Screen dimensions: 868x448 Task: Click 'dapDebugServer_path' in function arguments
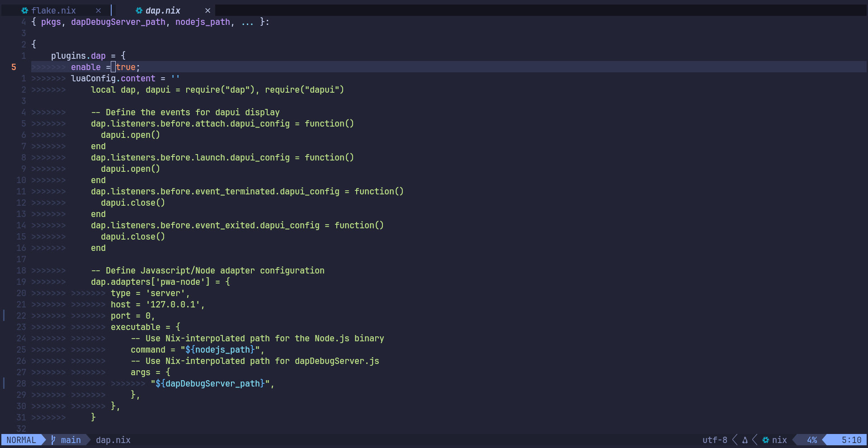click(x=118, y=22)
